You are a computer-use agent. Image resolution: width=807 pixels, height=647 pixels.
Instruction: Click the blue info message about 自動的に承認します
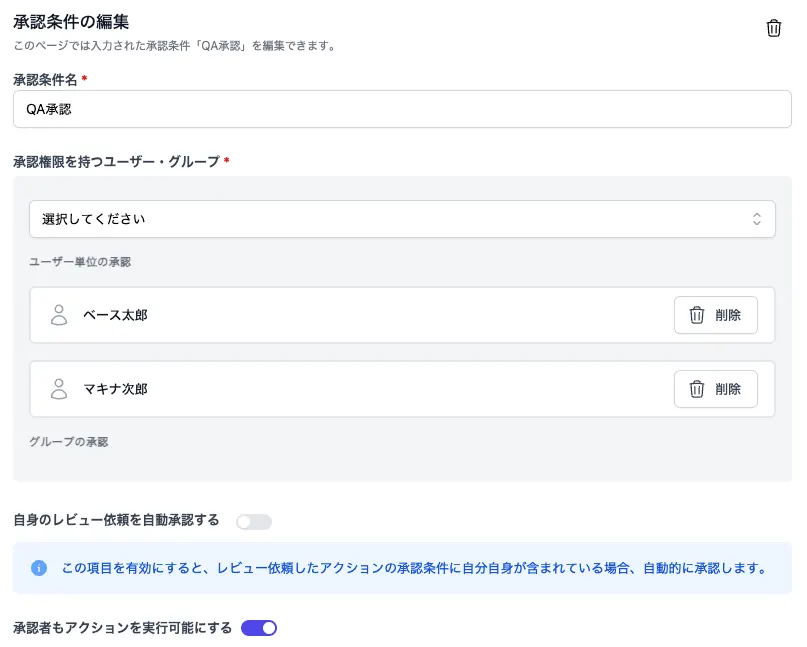pyautogui.click(x=415, y=568)
